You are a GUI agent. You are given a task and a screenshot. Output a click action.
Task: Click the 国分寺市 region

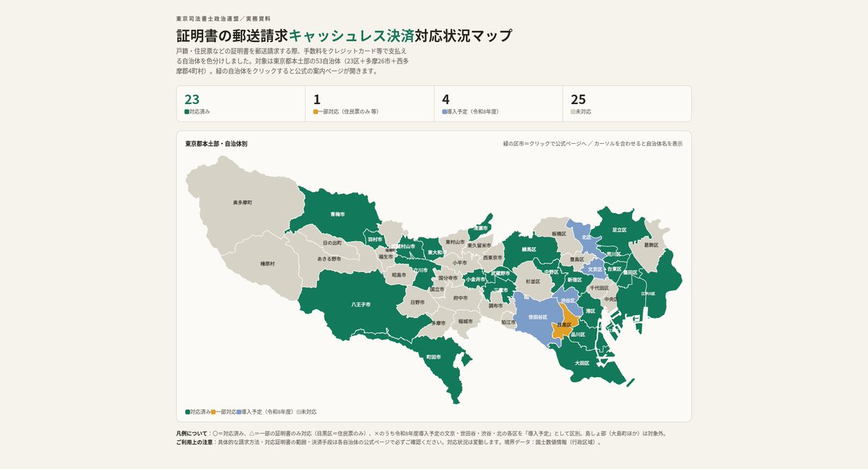point(448,277)
